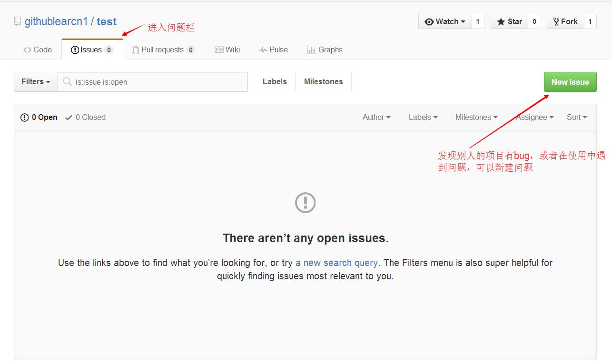Click the repository book icon next to githublearcn1
Viewport: 612px width, 364px height.
click(x=17, y=21)
